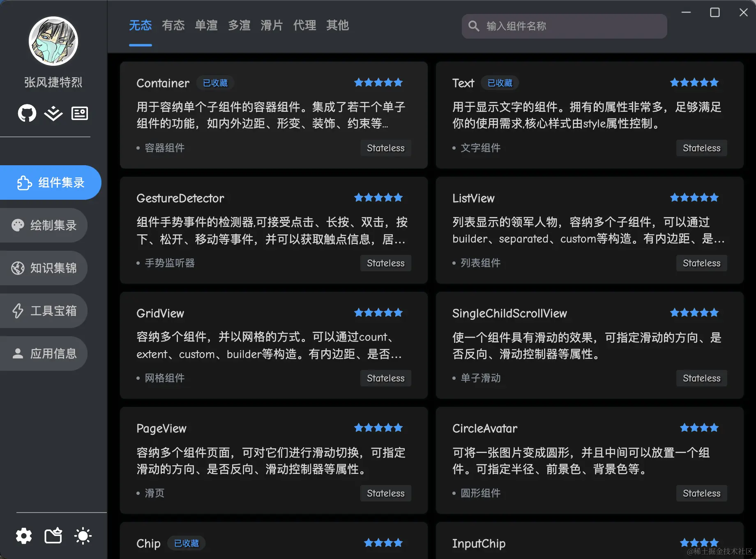Open 应用信息 in the sidebar
The height and width of the screenshot is (559, 756).
click(44, 353)
